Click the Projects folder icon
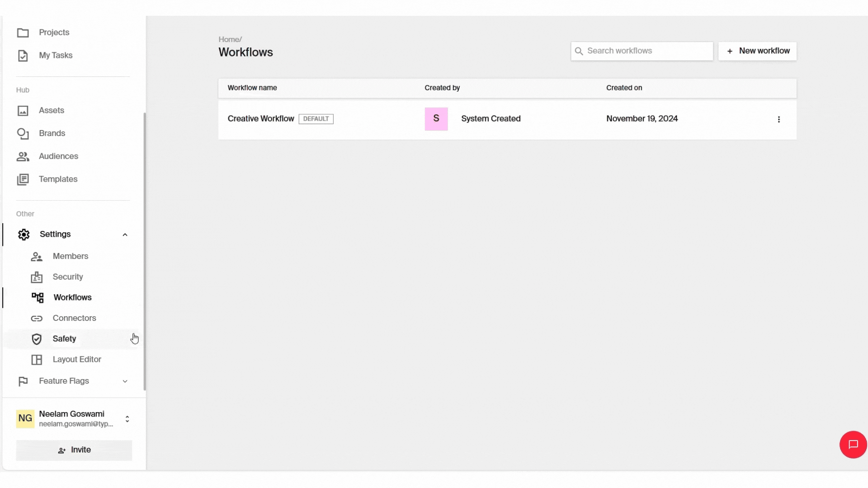Viewport: 868px width, 488px height. [x=23, y=33]
